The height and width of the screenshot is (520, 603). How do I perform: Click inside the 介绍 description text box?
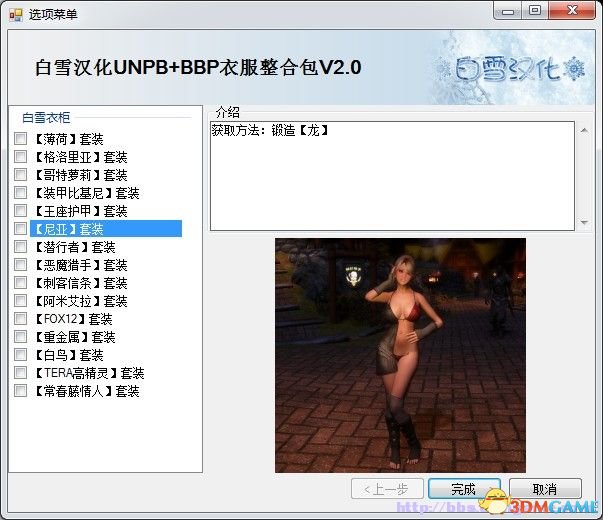[x=392, y=176]
